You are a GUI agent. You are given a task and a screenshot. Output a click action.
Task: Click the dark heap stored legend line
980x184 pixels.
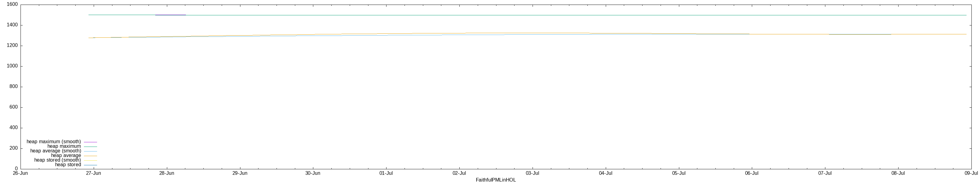[x=91, y=165]
